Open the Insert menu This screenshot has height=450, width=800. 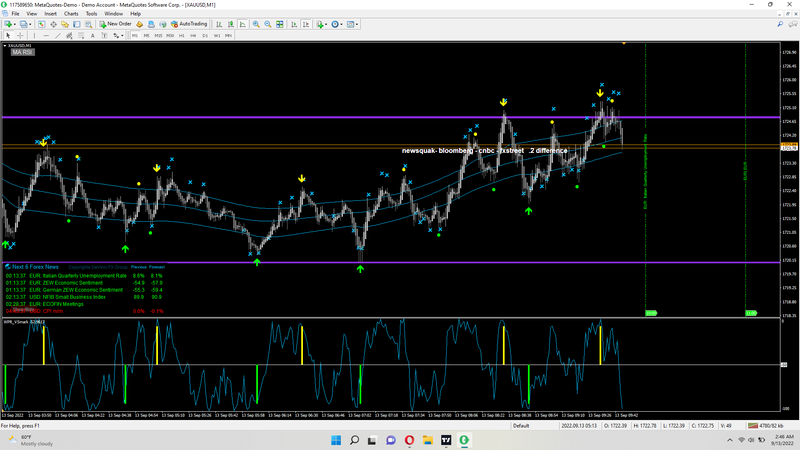tap(50, 14)
